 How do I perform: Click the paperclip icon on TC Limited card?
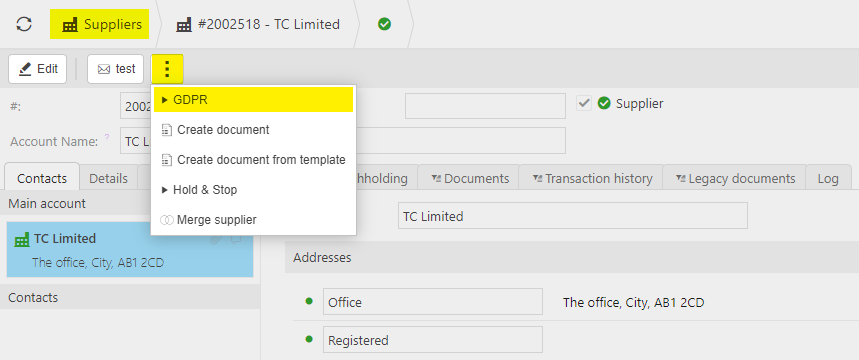215,239
